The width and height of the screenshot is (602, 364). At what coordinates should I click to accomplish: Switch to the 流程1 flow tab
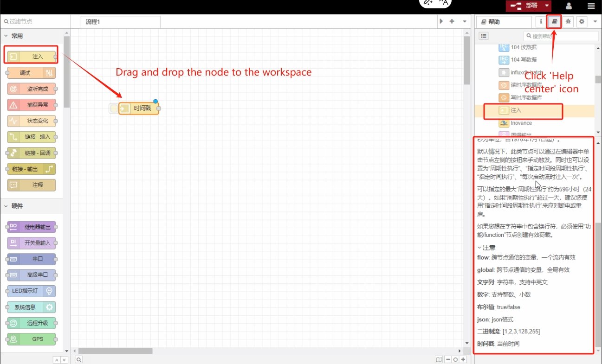(121, 22)
